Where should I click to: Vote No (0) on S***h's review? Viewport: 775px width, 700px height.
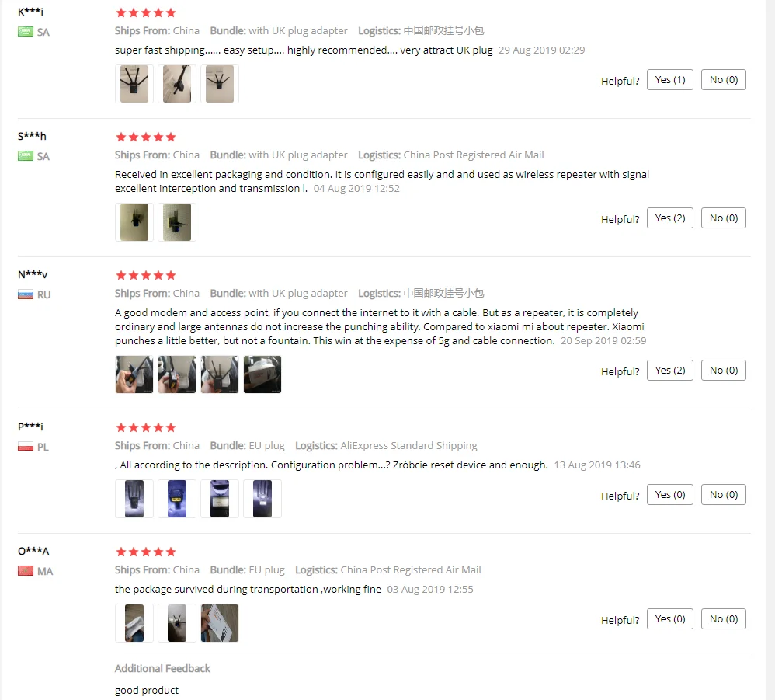(723, 218)
